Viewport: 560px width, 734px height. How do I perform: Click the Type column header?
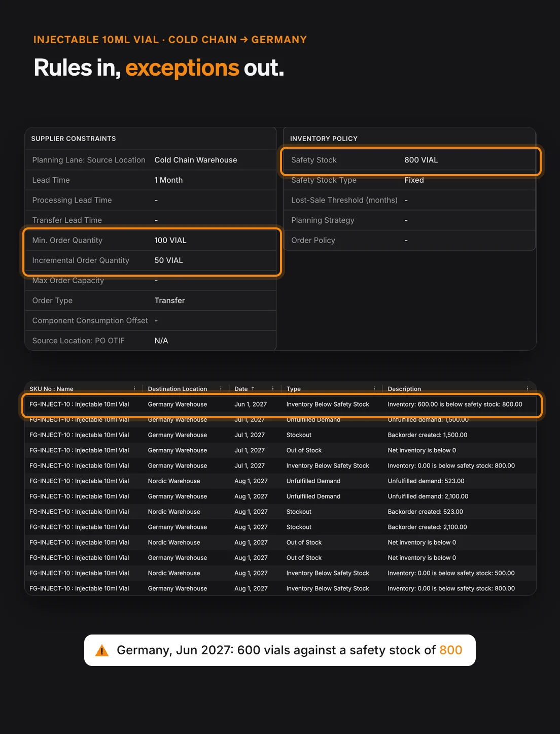tap(293, 389)
